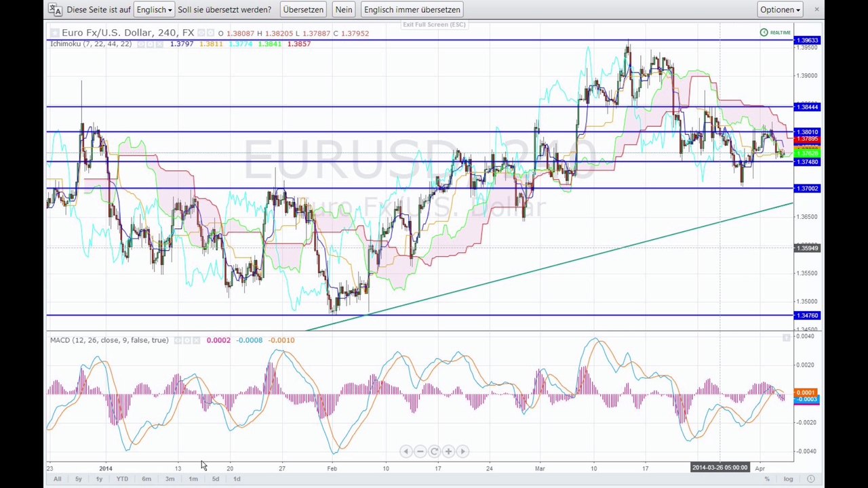
Task: Click the 1.35949 price label
Action: [808, 248]
